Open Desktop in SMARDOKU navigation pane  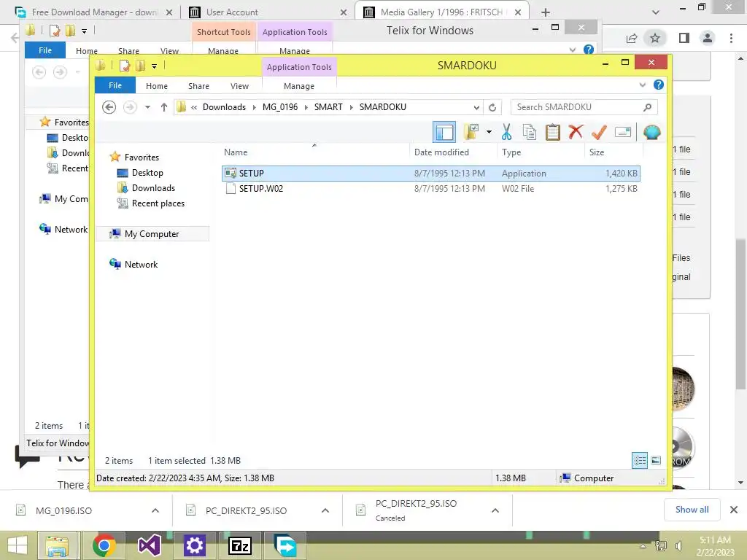(147, 173)
